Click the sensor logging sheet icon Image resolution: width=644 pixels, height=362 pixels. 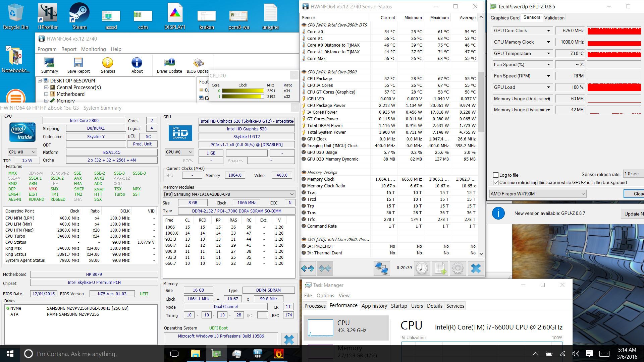click(440, 268)
